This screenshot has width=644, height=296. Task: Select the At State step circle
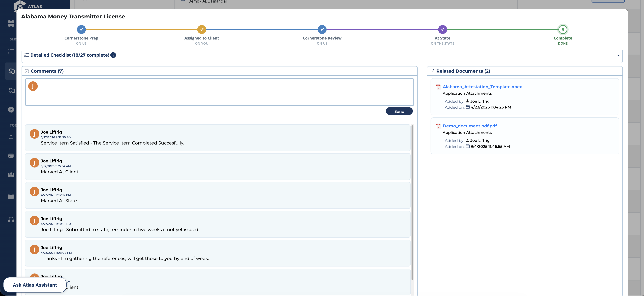(442, 30)
